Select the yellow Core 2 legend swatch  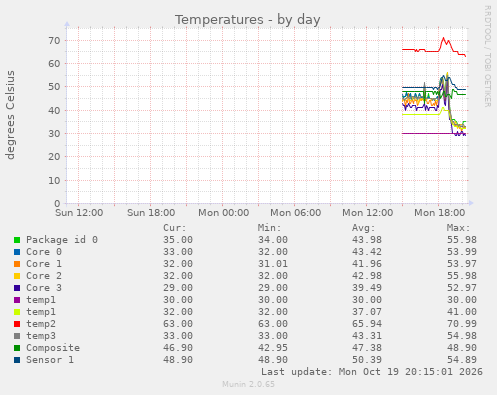click(x=17, y=276)
